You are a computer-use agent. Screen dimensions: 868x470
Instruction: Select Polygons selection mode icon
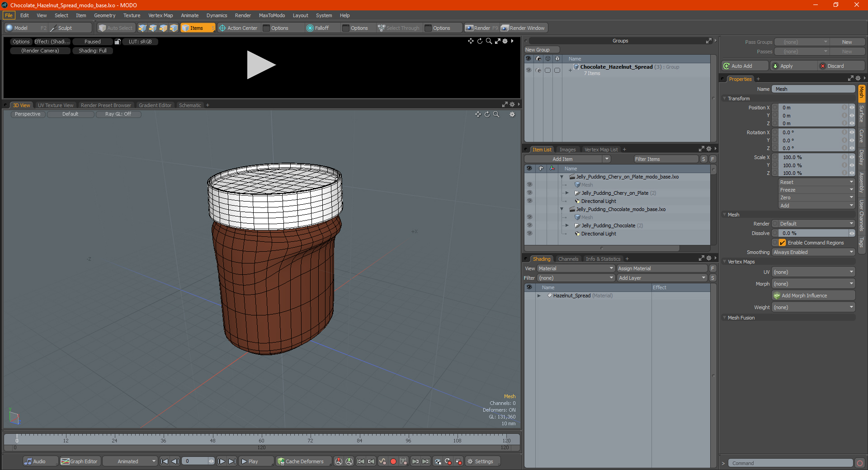coord(163,28)
